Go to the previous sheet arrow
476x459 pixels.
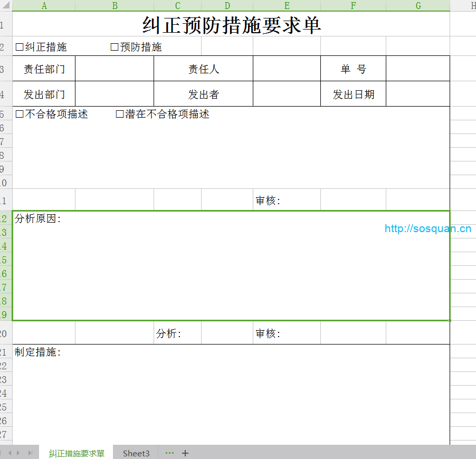pyautogui.click(x=10, y=453)
